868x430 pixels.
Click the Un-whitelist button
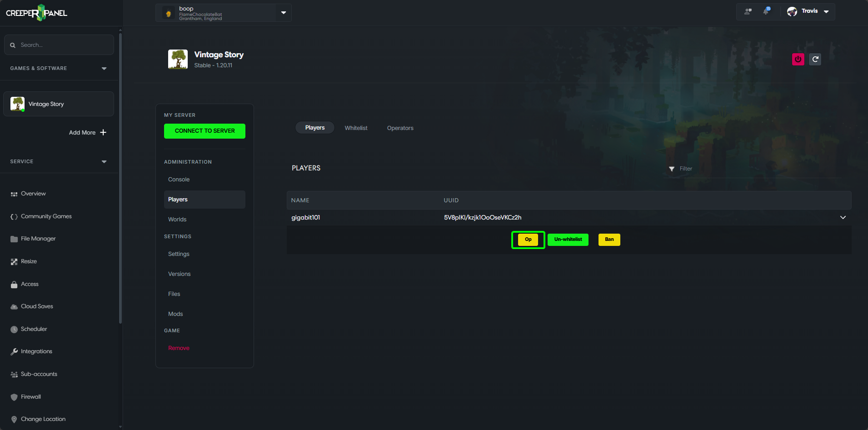pos(568,240)
